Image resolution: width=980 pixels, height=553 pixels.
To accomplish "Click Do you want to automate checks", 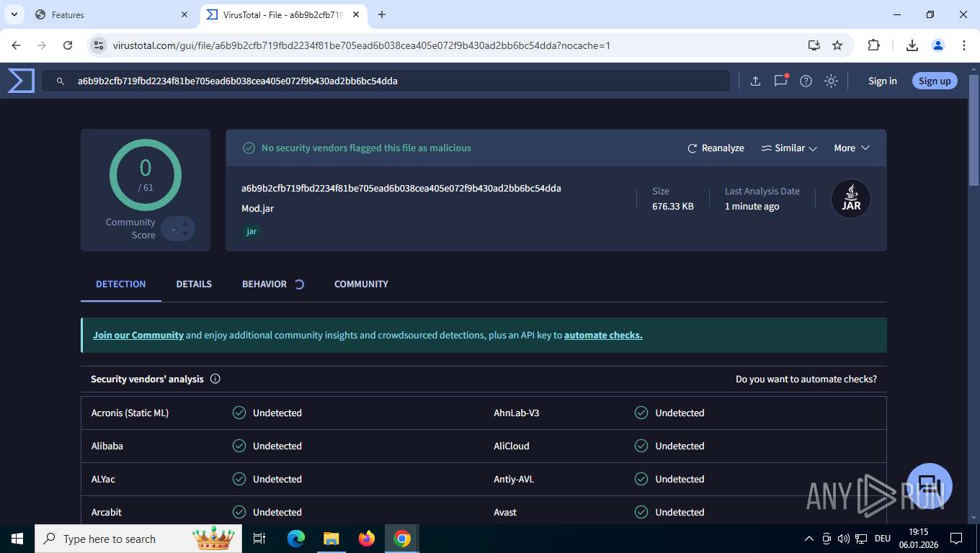I will [x=806, y=379].
